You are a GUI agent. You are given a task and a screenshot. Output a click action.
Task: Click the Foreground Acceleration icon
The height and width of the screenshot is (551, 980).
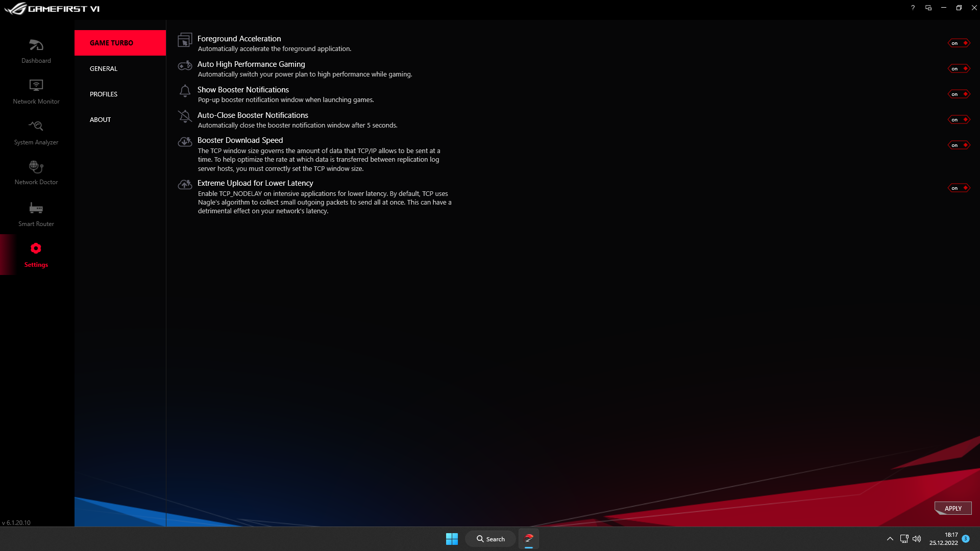[x=185, y=40]
